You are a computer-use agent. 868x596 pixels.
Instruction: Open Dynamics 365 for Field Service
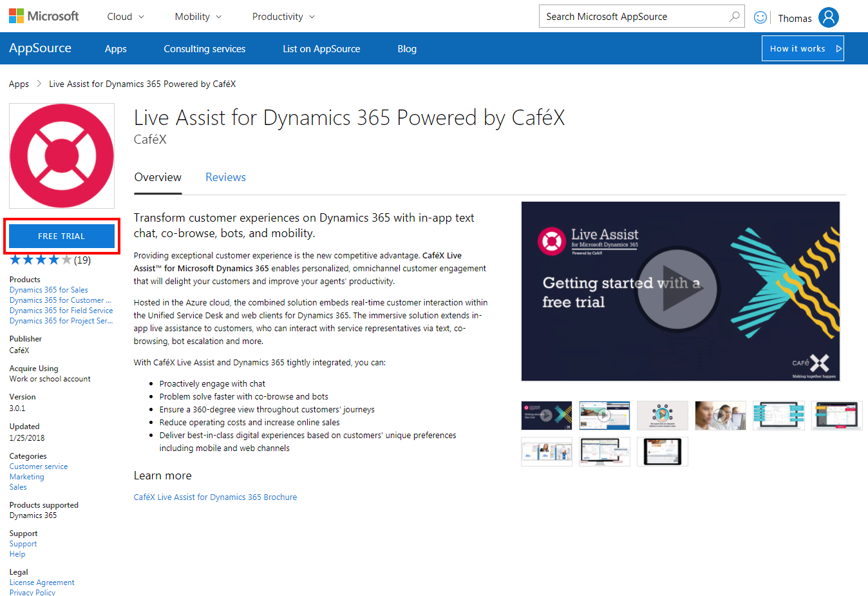[61, 311]
